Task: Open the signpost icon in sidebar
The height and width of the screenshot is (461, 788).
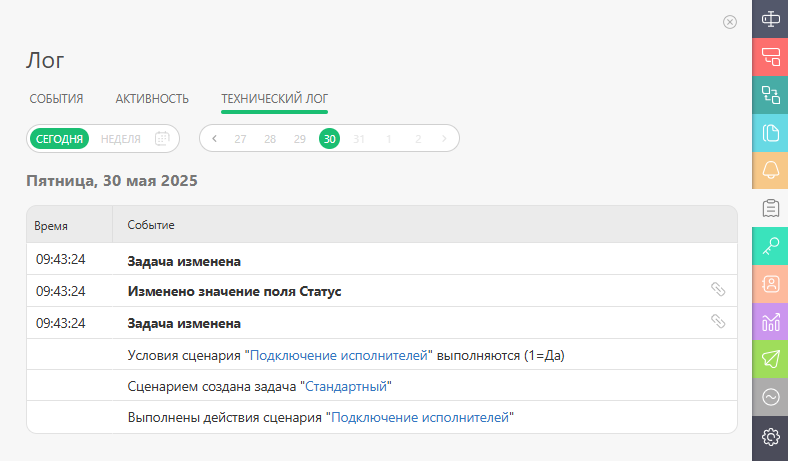Action: 770,19
